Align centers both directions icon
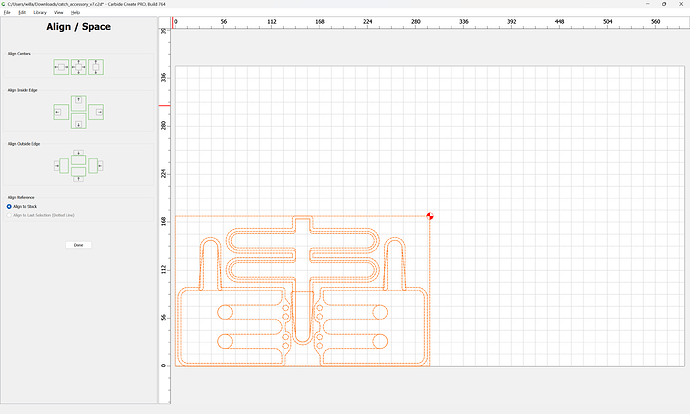 pos(79,67)
